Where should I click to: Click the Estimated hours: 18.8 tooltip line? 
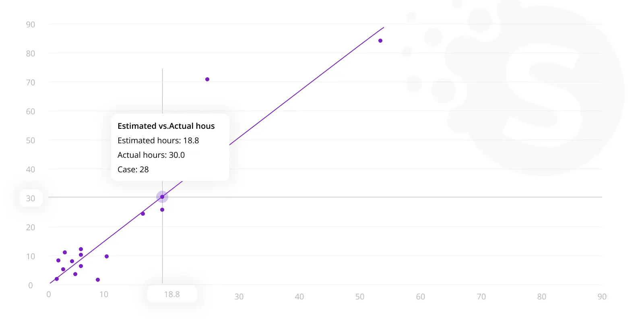click(x=158, y=140)
